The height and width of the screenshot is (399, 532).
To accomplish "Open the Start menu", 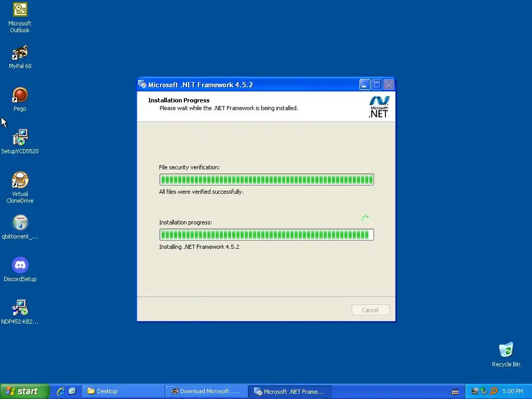I will pyautogui.click(x=24, y=391).
